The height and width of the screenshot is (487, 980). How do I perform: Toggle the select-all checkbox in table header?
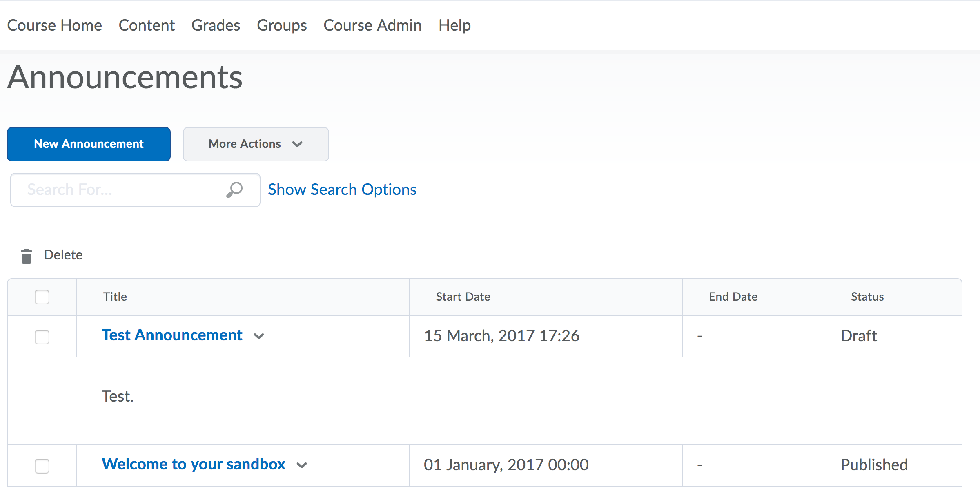pos(42,297)
